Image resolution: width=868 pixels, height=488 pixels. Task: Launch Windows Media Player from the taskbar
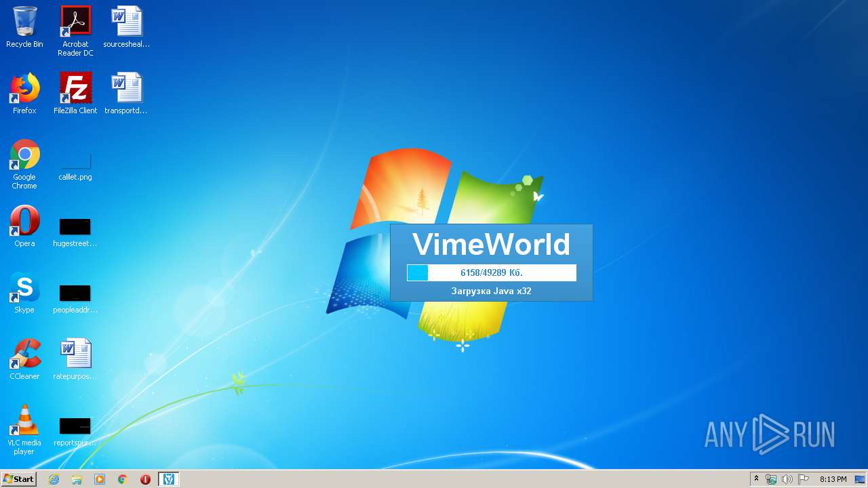tap(100, 479)
